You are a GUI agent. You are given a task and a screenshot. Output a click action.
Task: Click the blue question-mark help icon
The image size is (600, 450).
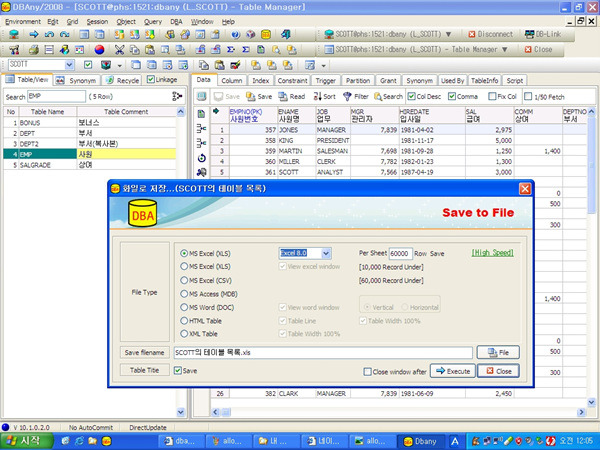click(x=235, y=34)
